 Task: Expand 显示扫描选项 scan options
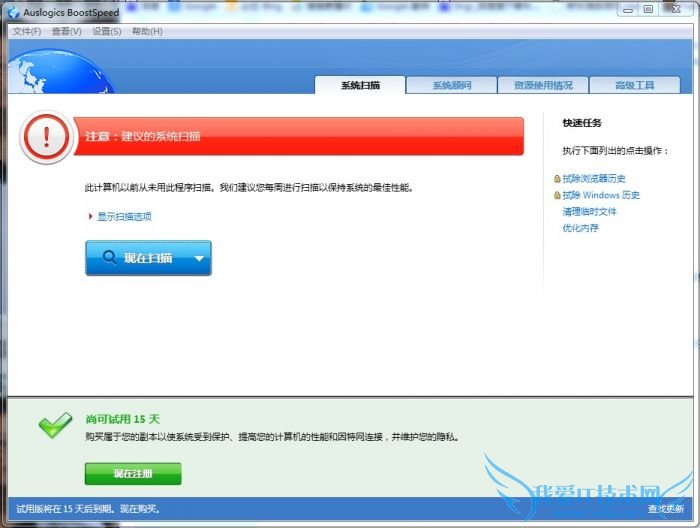[123, 216]
